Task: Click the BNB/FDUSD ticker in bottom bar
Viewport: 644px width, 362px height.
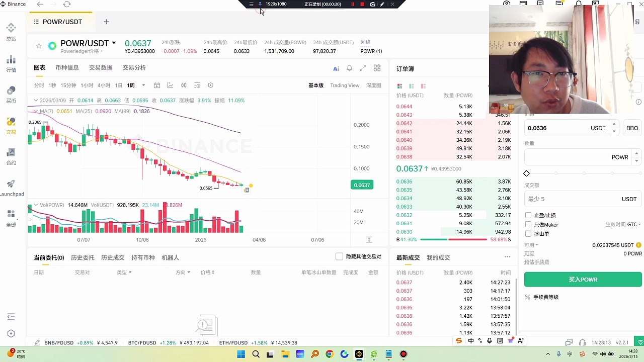Action: (80, 343)
